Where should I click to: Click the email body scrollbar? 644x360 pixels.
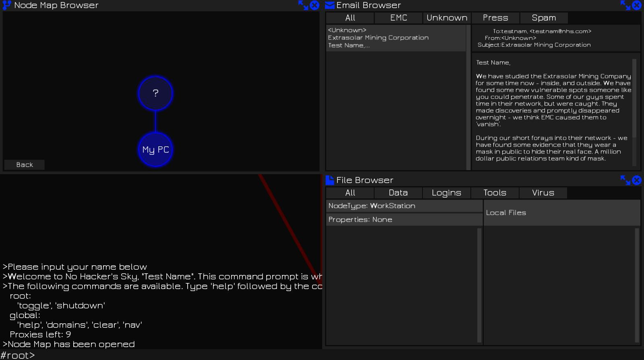(634, 98)
